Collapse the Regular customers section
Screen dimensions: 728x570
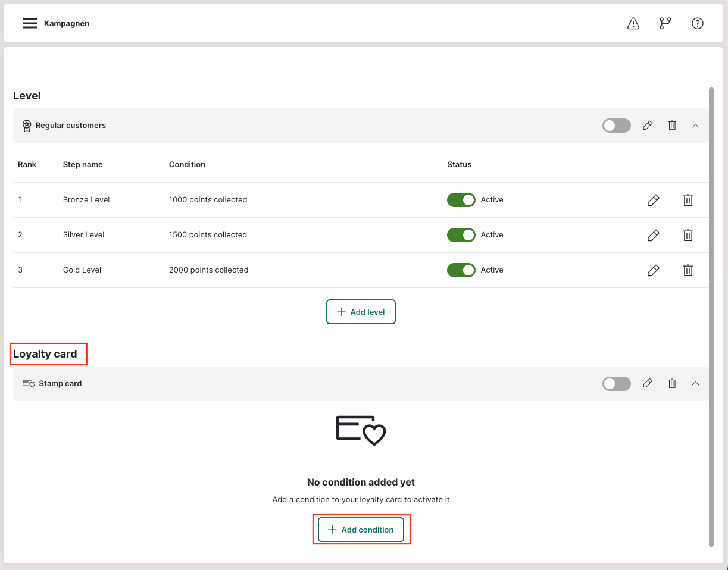click(695, 126)
